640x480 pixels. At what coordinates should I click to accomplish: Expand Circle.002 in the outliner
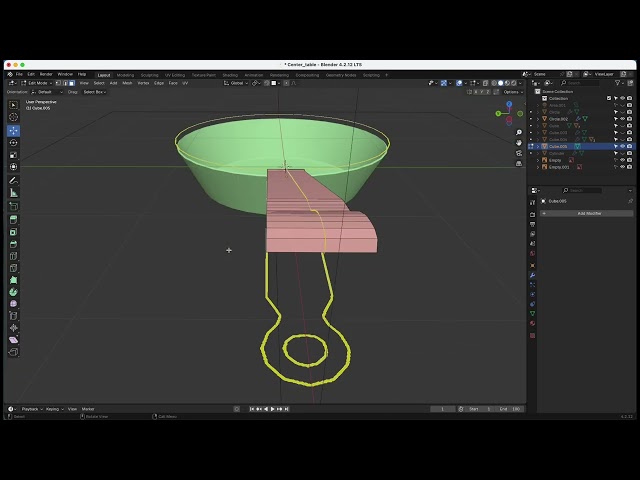538,119
